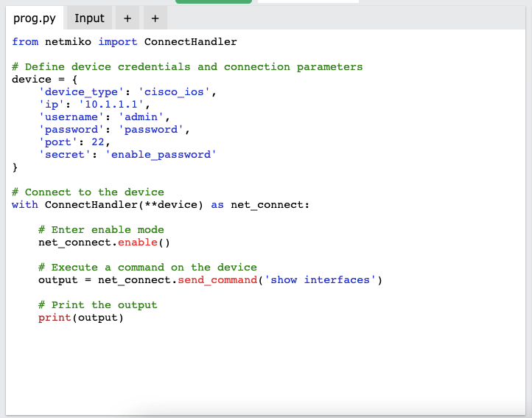Click the 'show interfaces' command string
This screenshot has width=532, height=418.
click(x=320, y=280)
